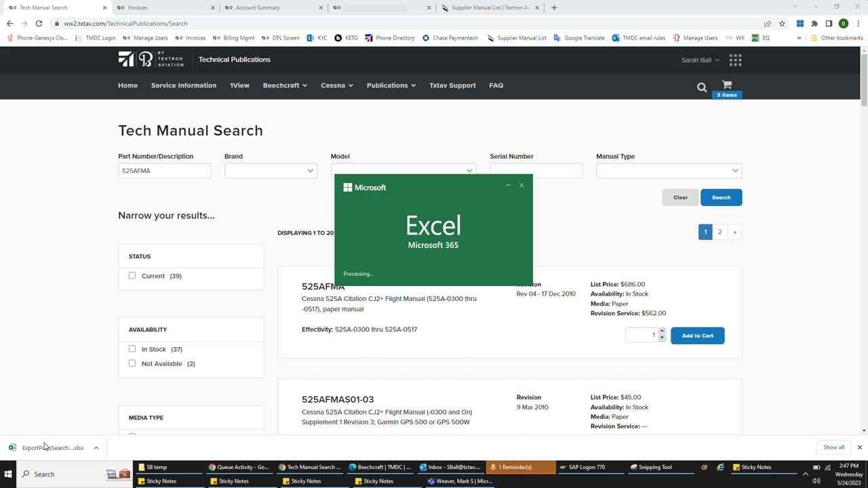Open the Sarah Ball account dropdown

701,60
